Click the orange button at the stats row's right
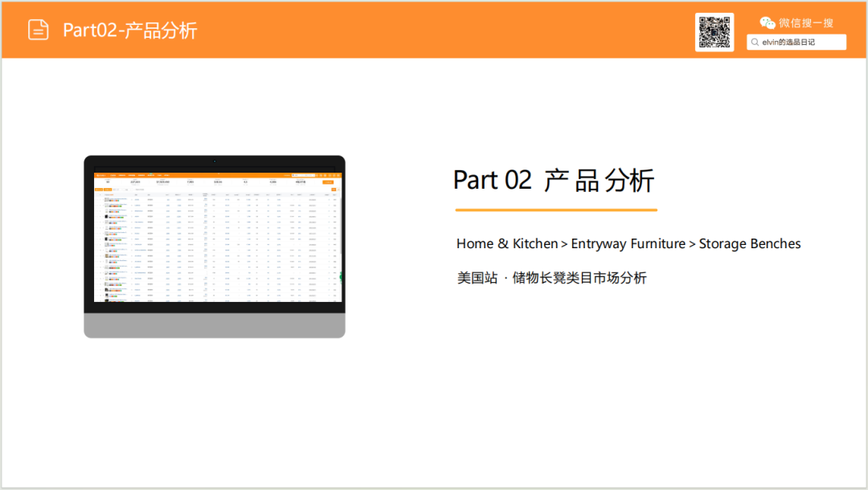Image resolution: width=868 pixels, height=490 pixels. [x=329, y=182]
